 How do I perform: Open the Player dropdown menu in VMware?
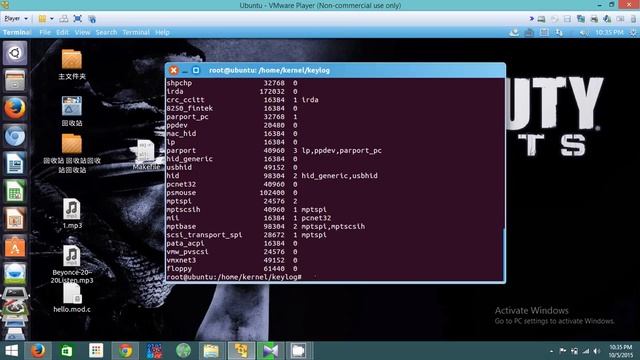click(16, 19)
